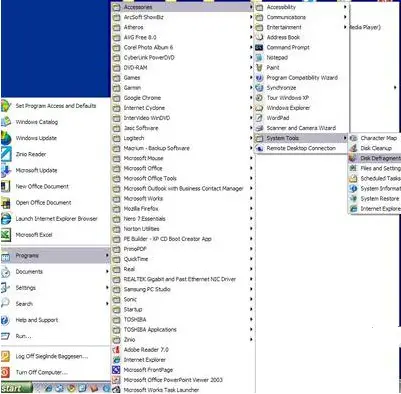Click the Microsoft Office PowerPoint Viewer 2003 icon
The height and width of the screenshot is (394, 401).
coord(116,380)
